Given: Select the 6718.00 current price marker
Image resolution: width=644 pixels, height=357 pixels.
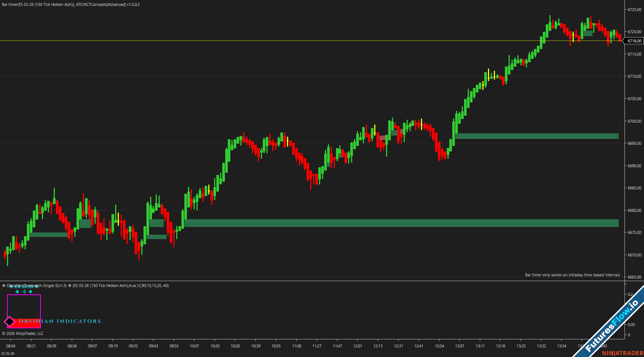Looking at the screenshot, I should (634, 41).
